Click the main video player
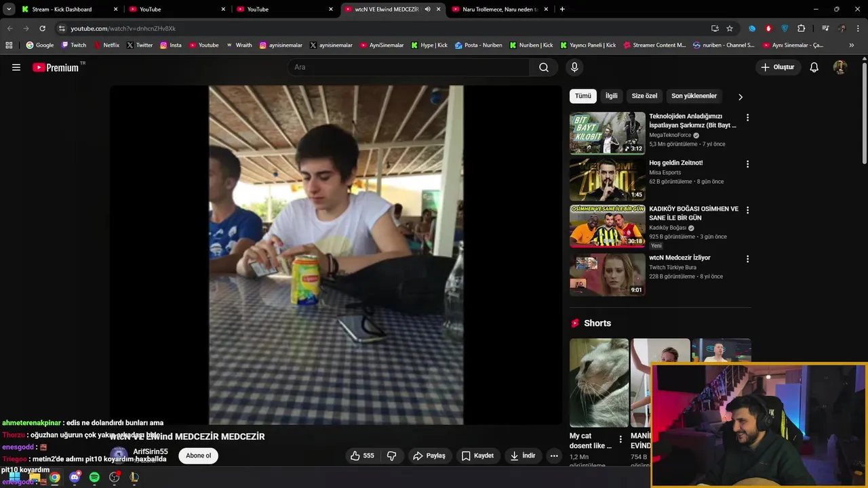Image resolution: width=868 pixels, height=488 pixels. click(336, 255)
